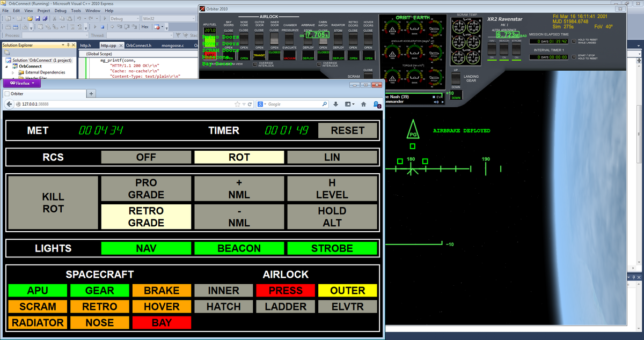The width and height of the screenshot is (644, 340).
Task: Click Open File icon in Visual C++ toolbar
Action: click(30, 19)
